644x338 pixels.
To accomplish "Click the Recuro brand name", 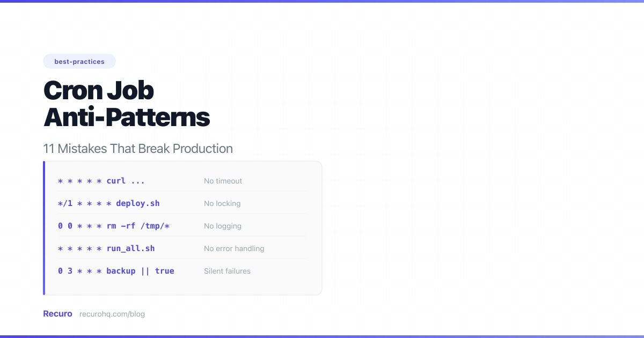I will [x=57, y=314].
